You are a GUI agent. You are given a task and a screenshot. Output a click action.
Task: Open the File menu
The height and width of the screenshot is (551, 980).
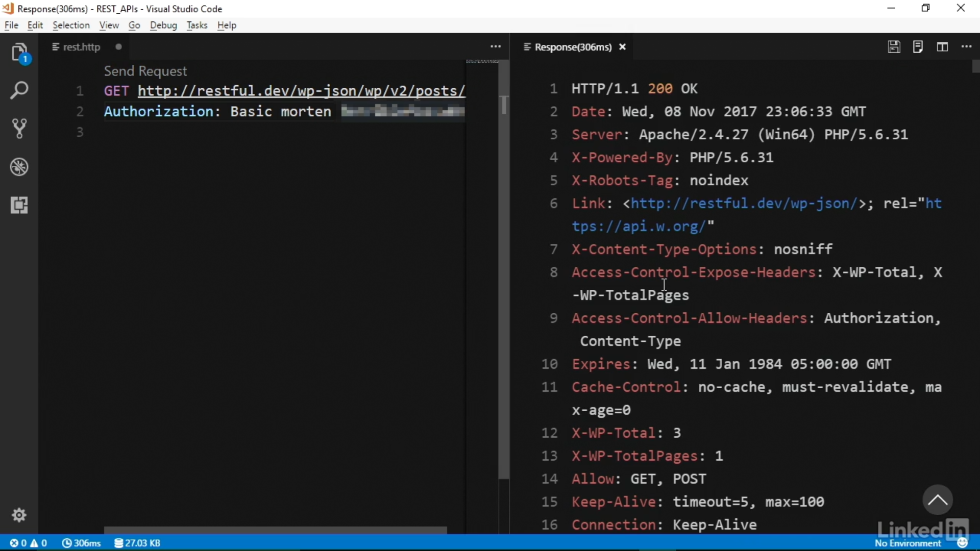coord(11,26)
